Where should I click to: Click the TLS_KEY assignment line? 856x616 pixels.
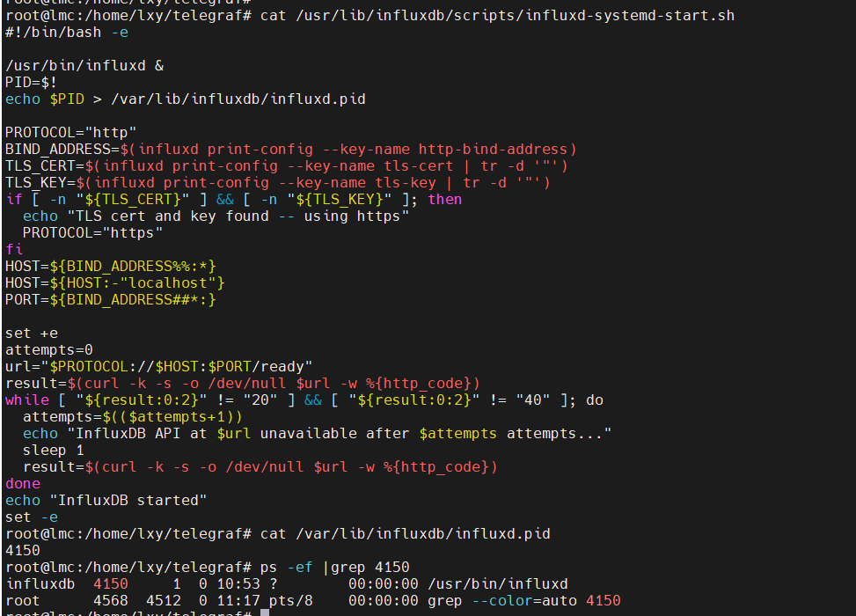tap(278, 182)
